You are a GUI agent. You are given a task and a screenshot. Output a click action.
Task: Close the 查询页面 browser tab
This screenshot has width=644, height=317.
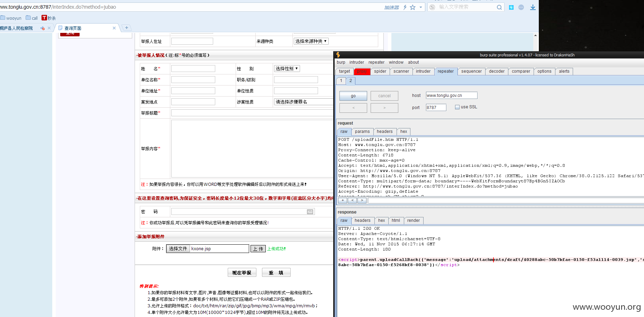pyautogui.click(x=114, y=28)
